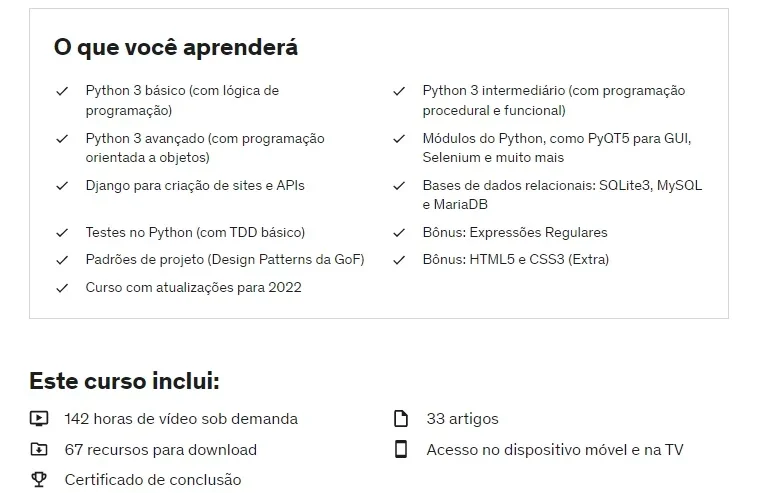
Task: Click checkmark beside Django para criação de sites
Action: 62,186
